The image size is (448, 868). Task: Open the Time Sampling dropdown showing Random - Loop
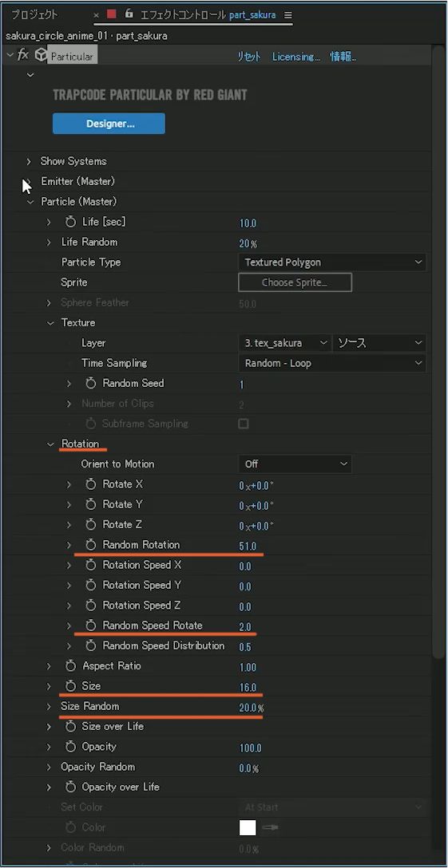coord(333,363)
